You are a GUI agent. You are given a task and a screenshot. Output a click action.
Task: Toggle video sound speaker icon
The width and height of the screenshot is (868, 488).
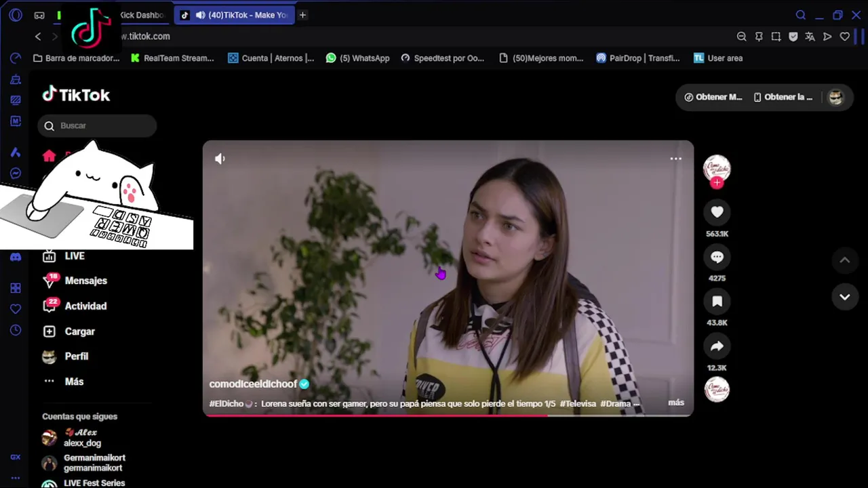coord(220,159)
